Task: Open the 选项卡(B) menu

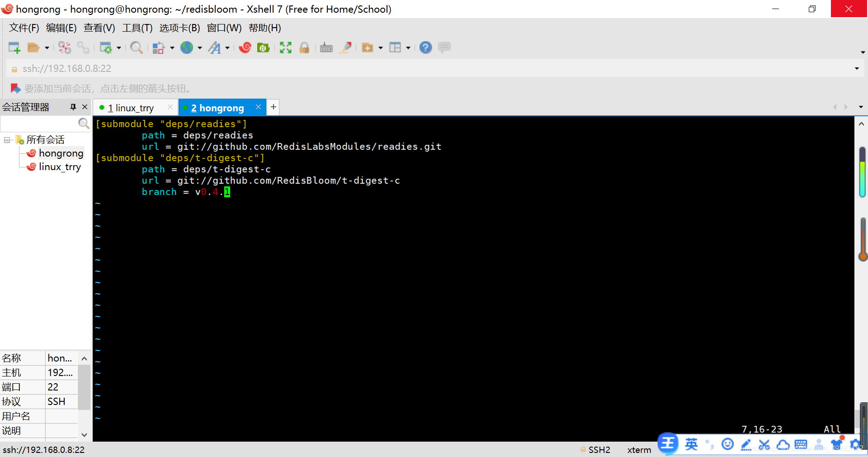Action: coord(179,28)
